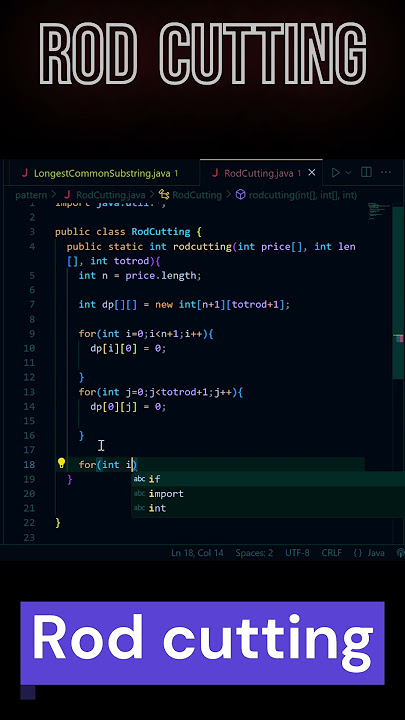The image size is (405, 720).
Task: Open the editor more actions ellipsis
Action: [x=386, y=173]
